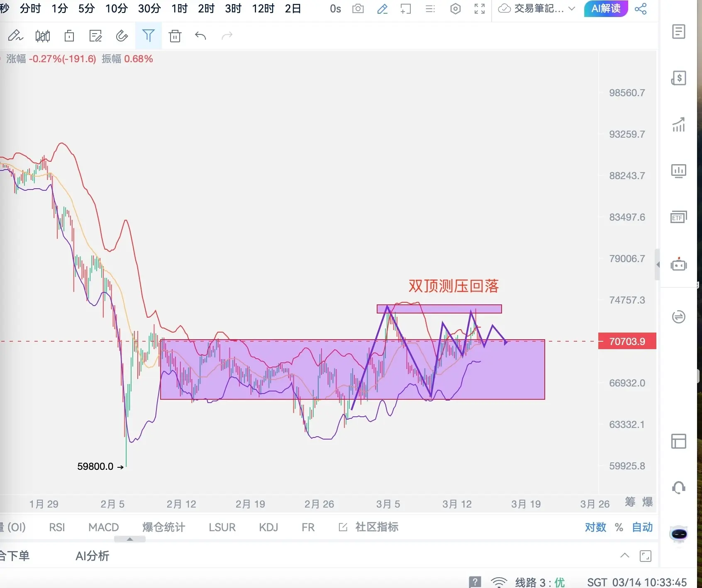The width and height of the screenshot is (702, 588).
Task: Switch to the 3时 timeframe
Action: pos(233,8)
